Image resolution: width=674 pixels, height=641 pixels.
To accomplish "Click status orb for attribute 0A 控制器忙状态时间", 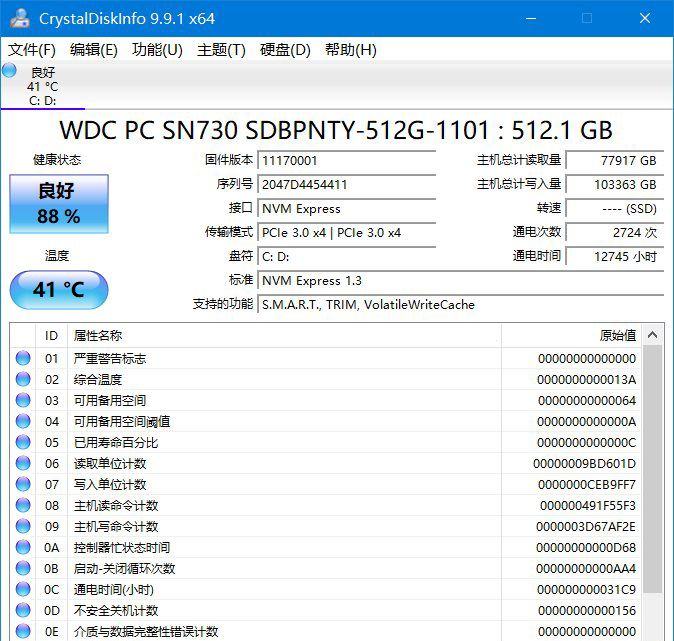I will 23,547.
